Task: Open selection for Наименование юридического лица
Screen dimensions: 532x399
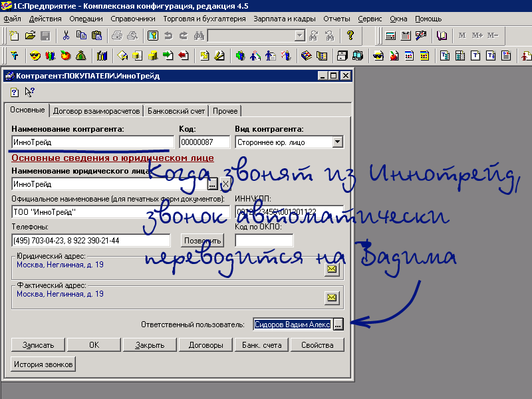Action: pos(212,184)
